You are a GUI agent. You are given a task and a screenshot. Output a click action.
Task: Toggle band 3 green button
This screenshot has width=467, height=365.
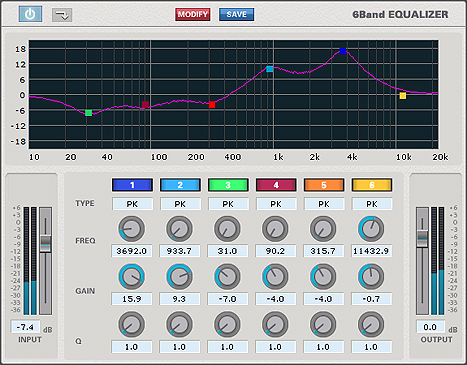click(x=228, y=185)
